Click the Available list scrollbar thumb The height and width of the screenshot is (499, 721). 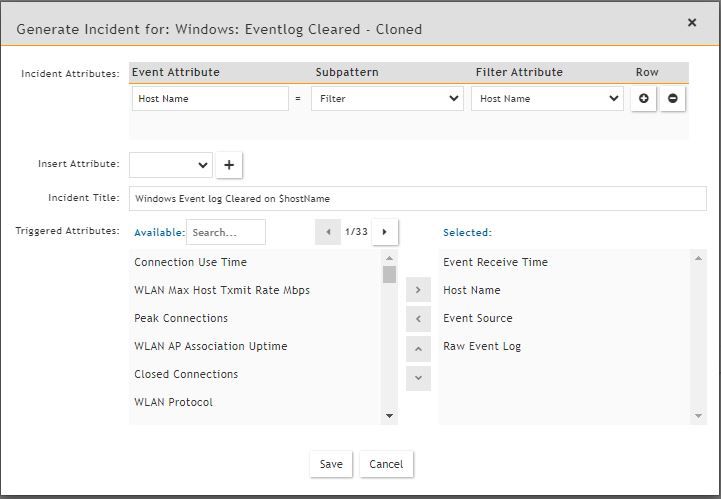coord(389,275)
